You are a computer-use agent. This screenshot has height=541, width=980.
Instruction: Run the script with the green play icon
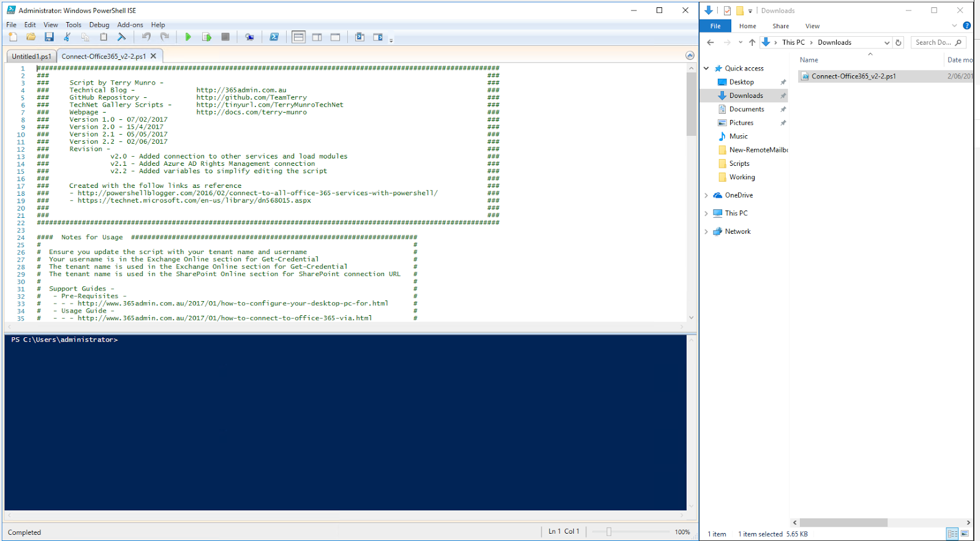coord(188,37)
